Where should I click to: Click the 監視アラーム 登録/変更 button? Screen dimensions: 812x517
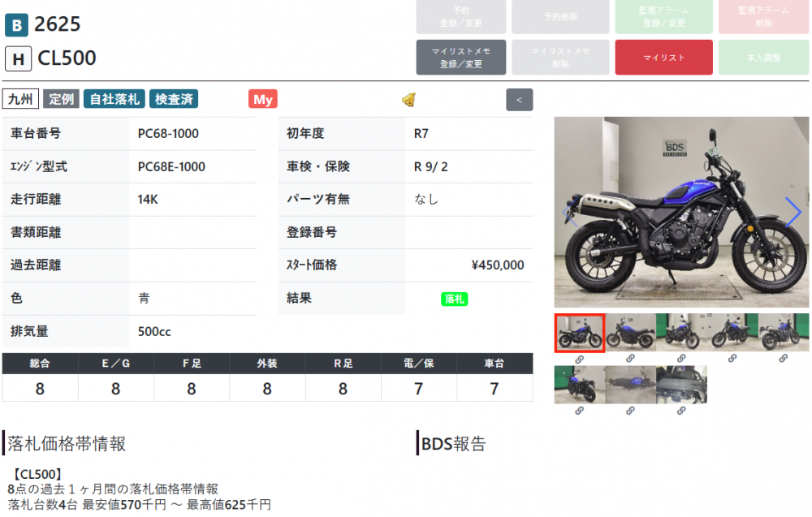click(664, 17)
